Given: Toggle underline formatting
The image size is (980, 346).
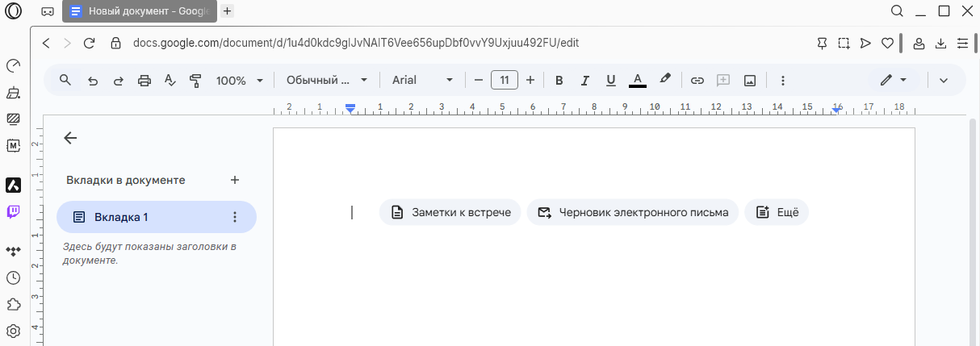Looking at the screenshot, I should click(x=611, y=80).
